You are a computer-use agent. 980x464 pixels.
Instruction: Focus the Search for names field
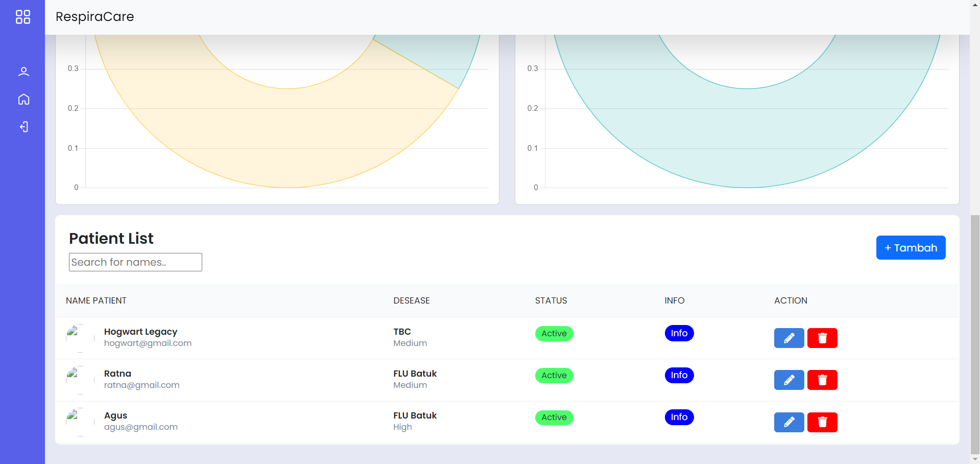pyautogui.click(x=135, y=262)
